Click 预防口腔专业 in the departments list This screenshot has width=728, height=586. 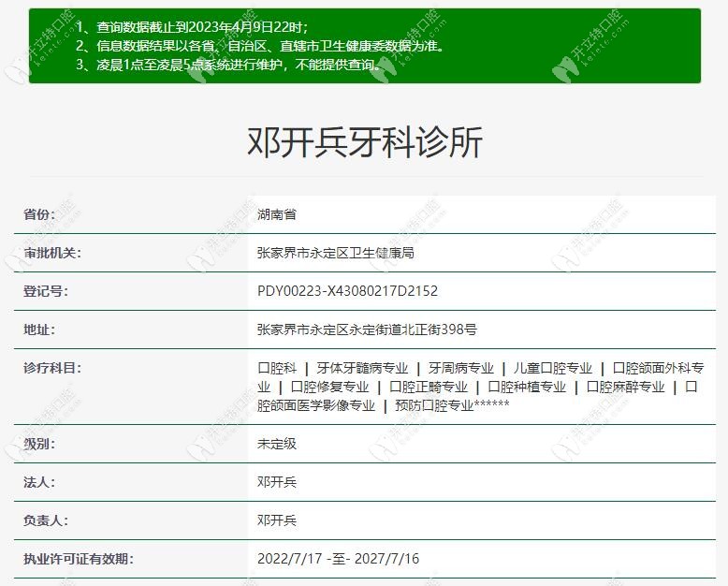pos(434,405)
